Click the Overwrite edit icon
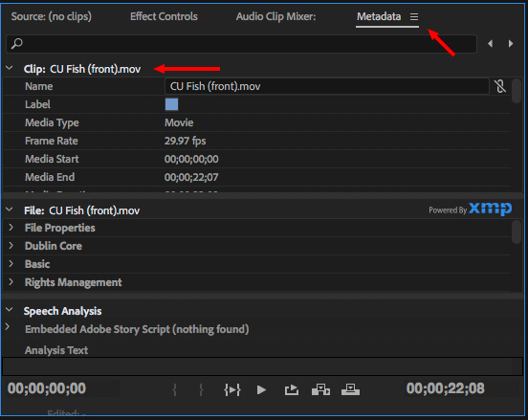The height and width of the screenshot is (420, 528). pos(350,389)
